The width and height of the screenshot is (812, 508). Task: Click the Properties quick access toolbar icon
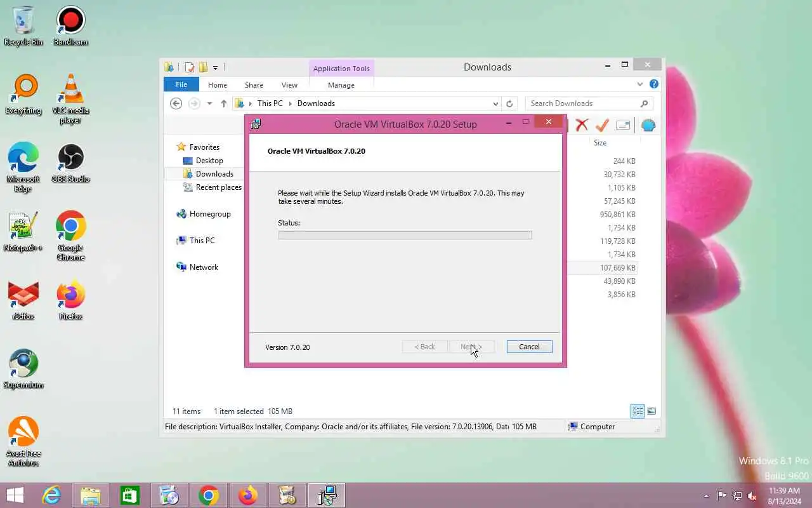click(x=189, y=67)
